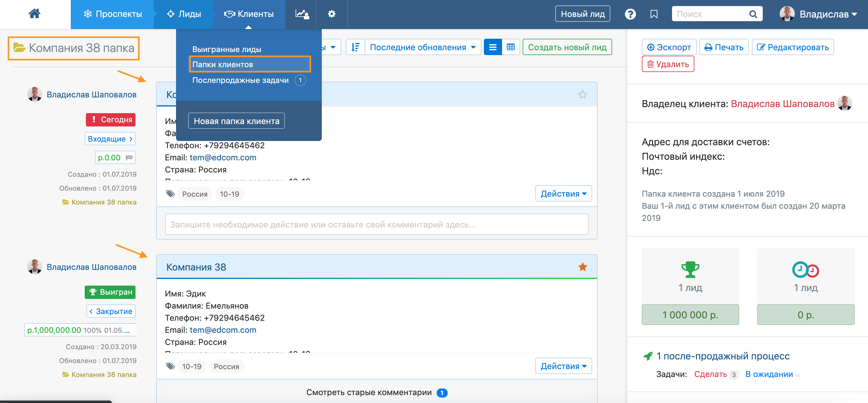Click the search magnifier icon
This screenshot has width=868, height=403.
[753, 14]
